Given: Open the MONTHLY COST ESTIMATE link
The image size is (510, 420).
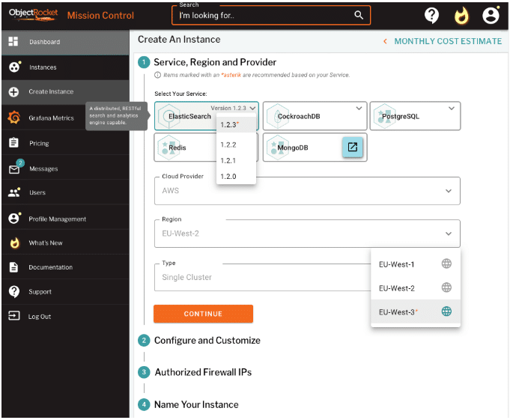Looking at the screenshot, I should (448, 41).
